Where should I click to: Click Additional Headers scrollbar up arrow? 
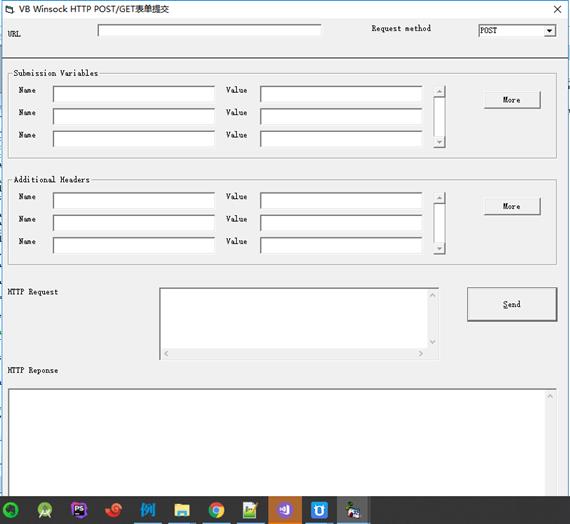[x=439, y=198]
